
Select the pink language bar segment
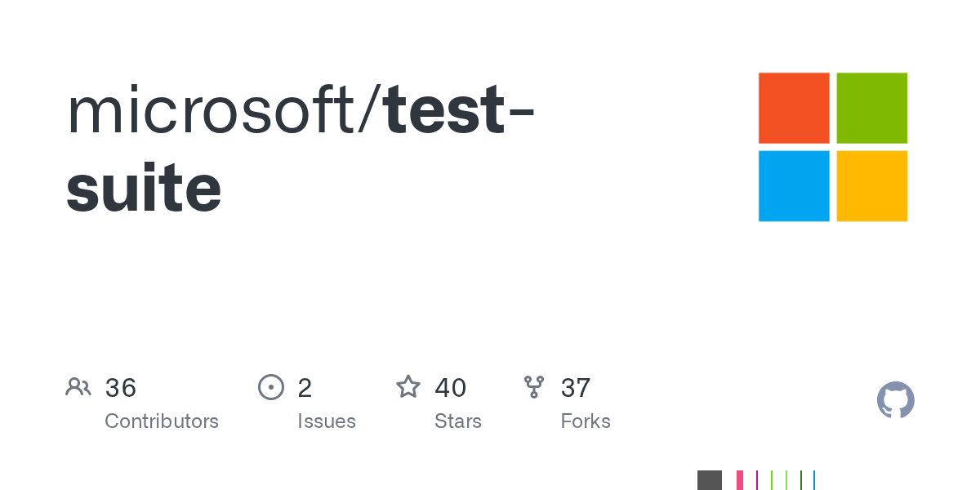click(x=740, y=480)
